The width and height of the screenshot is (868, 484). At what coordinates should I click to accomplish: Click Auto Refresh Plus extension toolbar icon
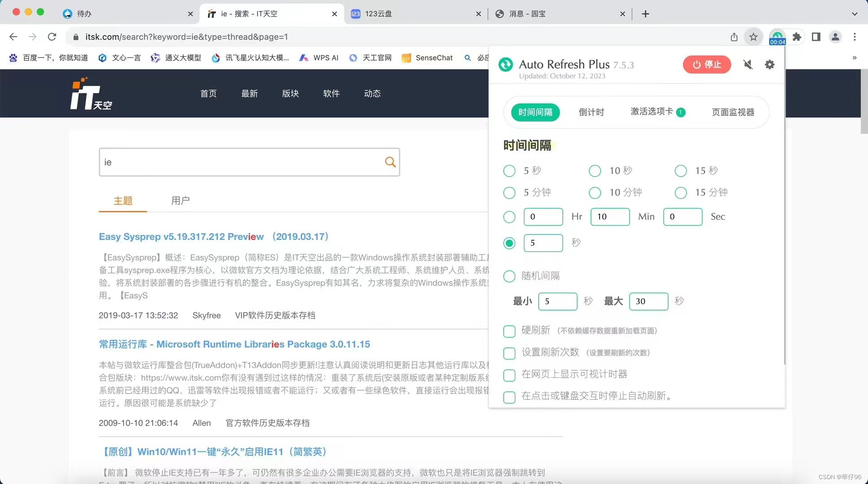pyautogui.click(x=777, y=37)
